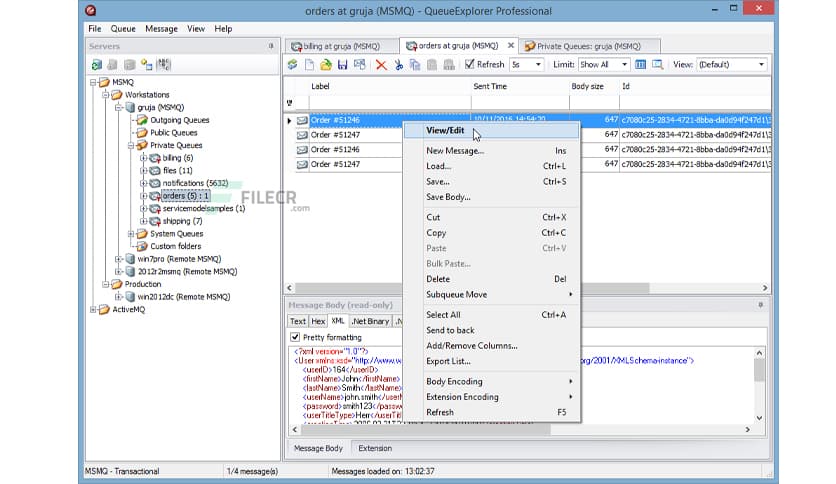The image size is (836, 484).
Task: Collapse the MSMQ root tree node
Action: (x=93, y=82)
